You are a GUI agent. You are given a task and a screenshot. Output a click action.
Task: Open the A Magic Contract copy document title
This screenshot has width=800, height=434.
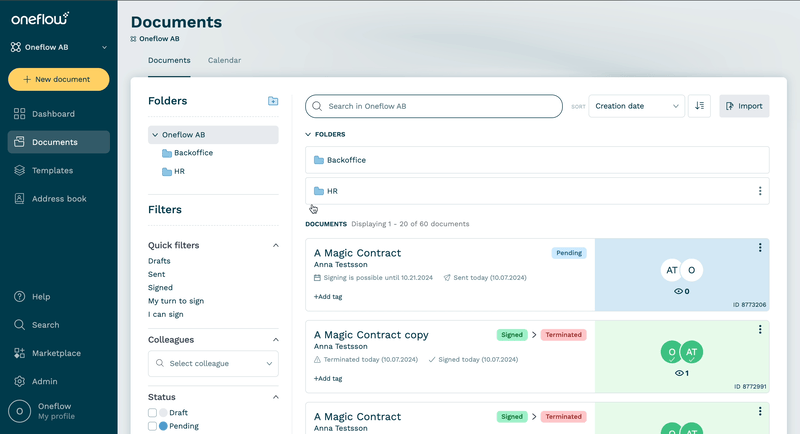371,335
